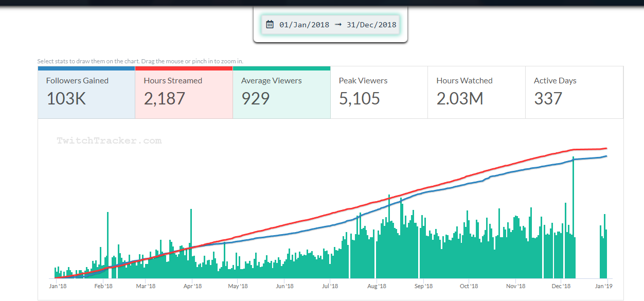Click the Jan '18 axis label
The image size is (644, 301).
pos(58,286)
